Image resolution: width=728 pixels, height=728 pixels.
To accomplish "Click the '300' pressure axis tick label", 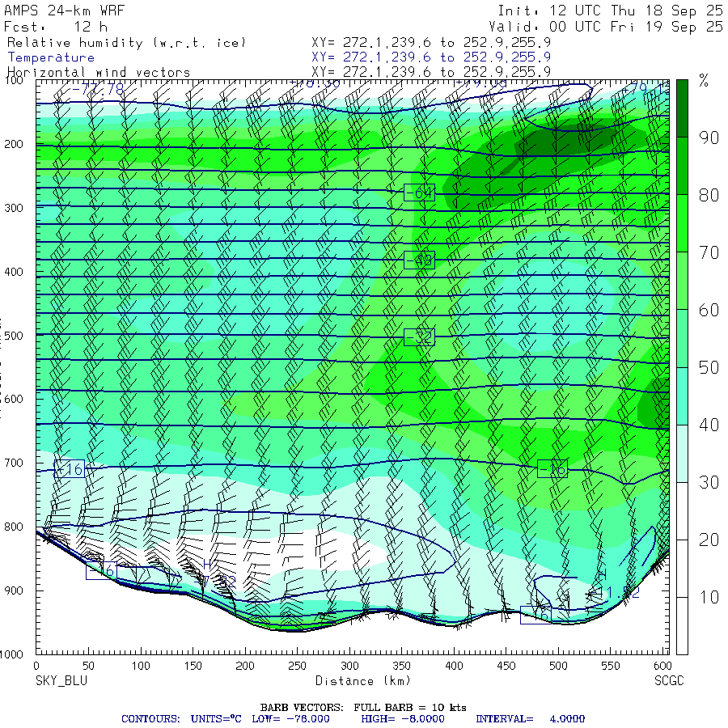I will (x=14, y=208).
